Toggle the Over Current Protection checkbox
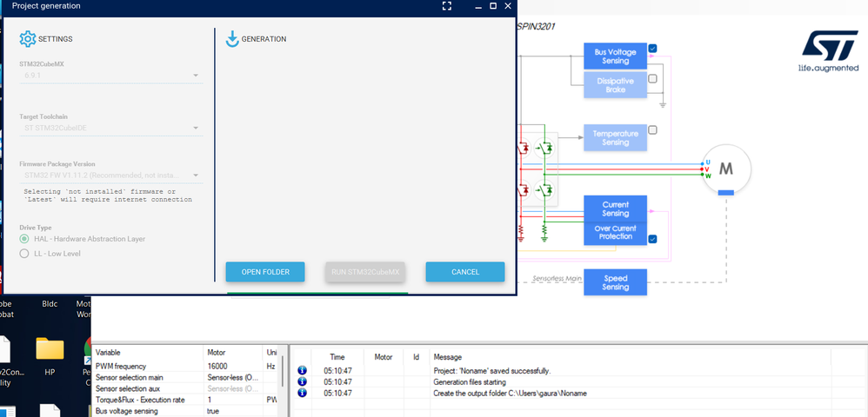Screen dimensions: 868x417 click(652, 239)
